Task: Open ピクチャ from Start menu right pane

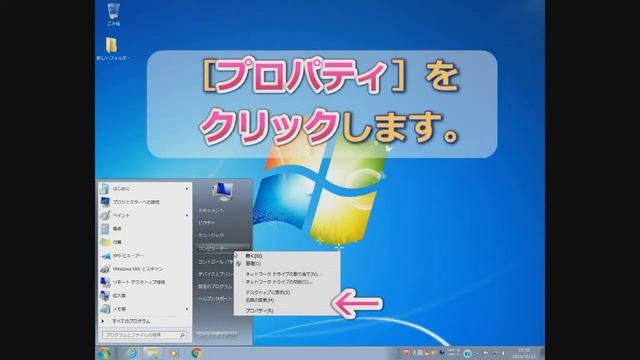Action: 206,223
